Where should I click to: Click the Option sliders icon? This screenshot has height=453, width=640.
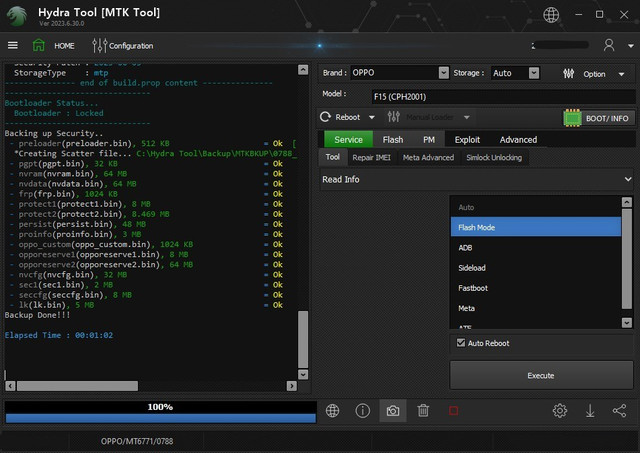(x=569, y=74)
